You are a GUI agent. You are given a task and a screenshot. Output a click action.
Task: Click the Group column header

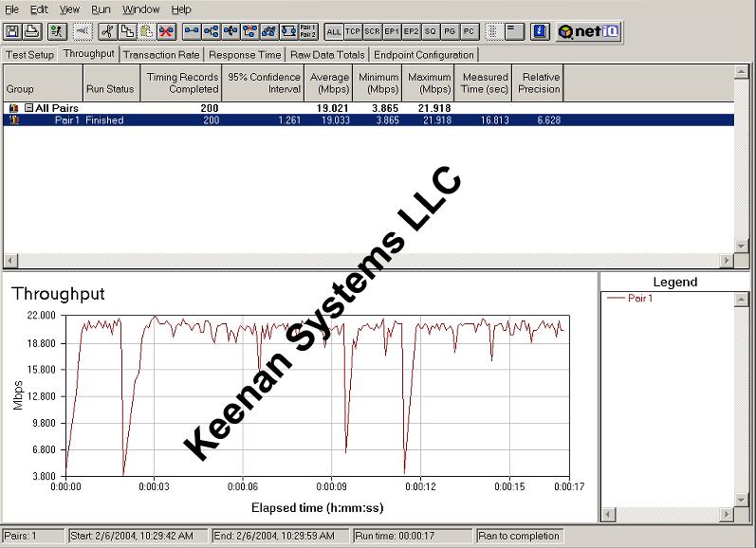coord(43,82)
